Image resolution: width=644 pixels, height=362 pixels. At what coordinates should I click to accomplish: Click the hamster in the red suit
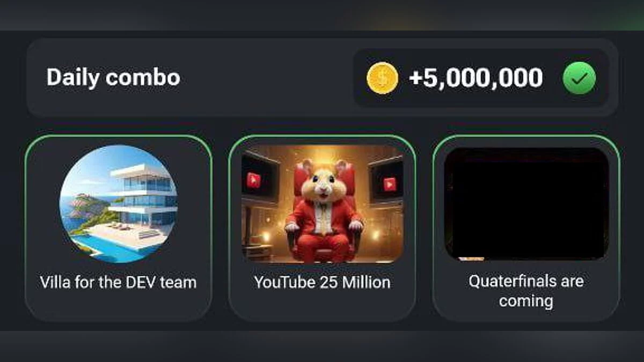coord(323,211)
